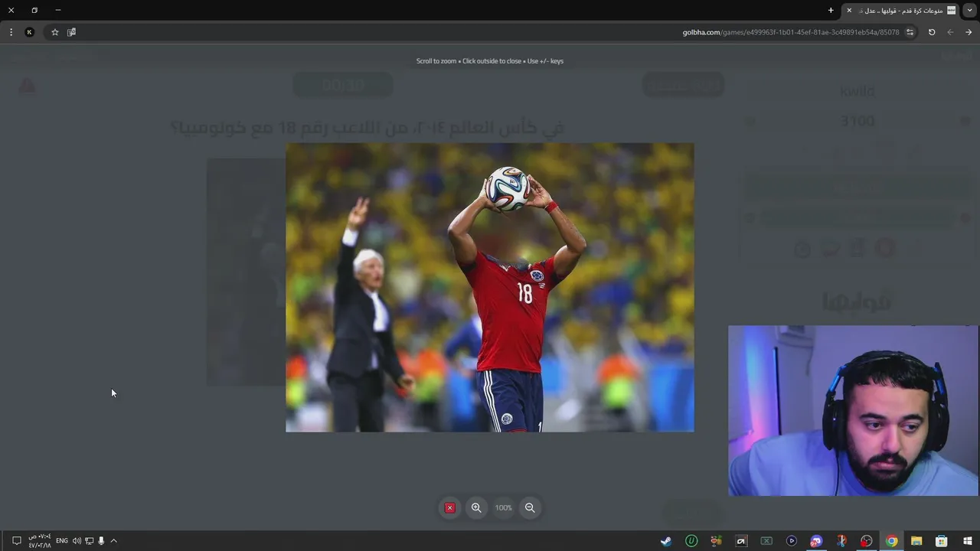Open Microsoft Store from taskbar
Viewport: 980px width, 551px height.
942,541
